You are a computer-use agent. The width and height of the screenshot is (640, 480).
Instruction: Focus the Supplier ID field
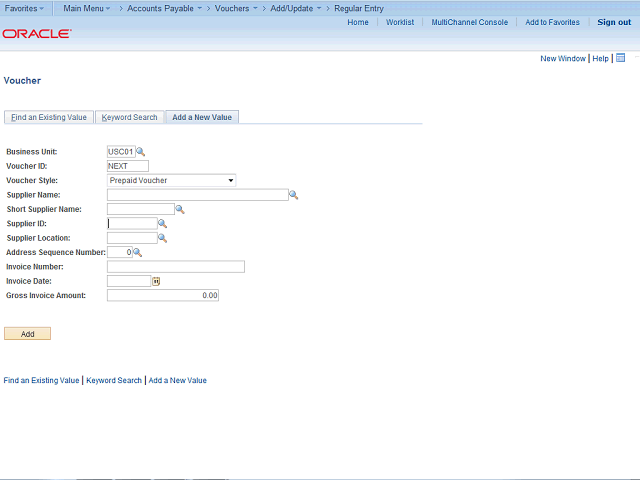point(132,223)
